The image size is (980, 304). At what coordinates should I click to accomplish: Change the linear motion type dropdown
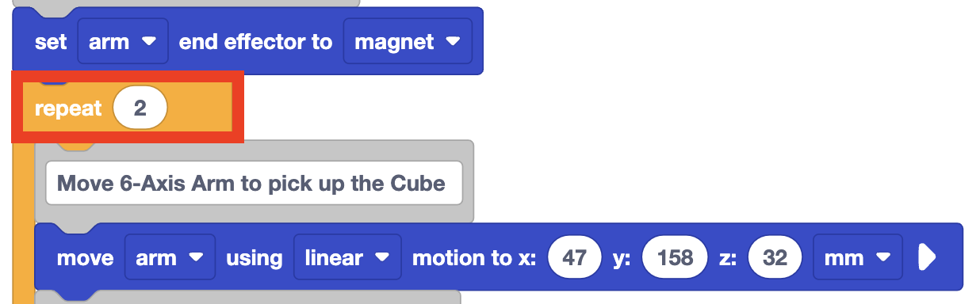click(x=348, y=258)
